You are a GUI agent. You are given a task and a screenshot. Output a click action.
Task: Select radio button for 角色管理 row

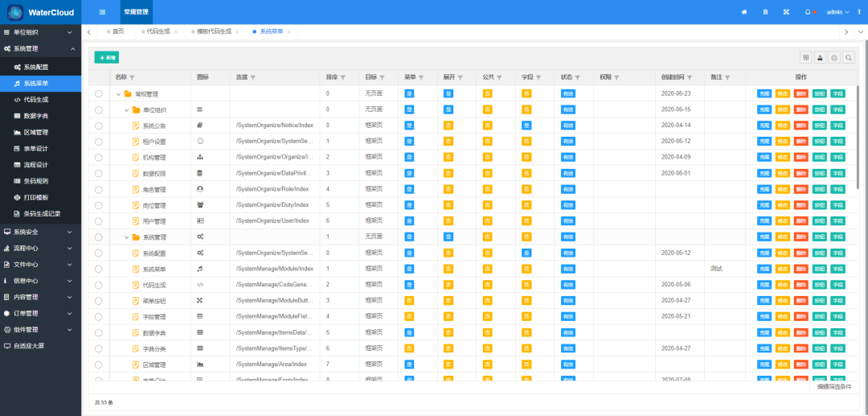(99, 189)
